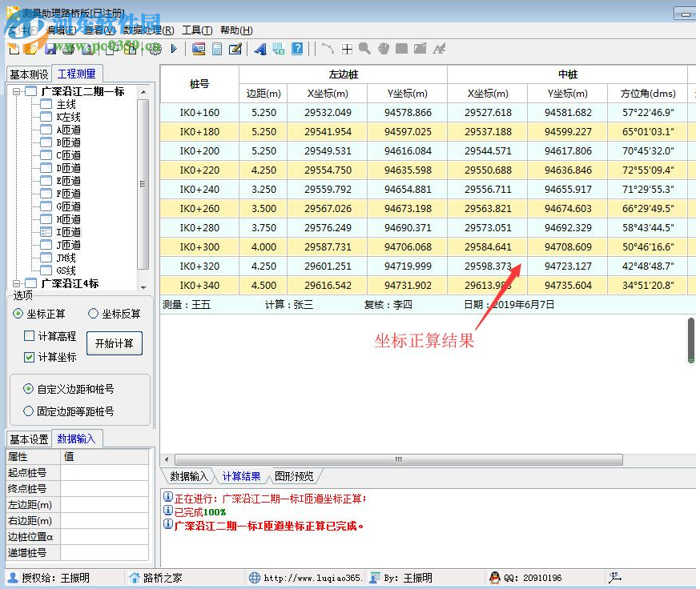The height and width of the screenshot is (589, 700).
Task: Open the Print preview icon
Action: [87, 49]
